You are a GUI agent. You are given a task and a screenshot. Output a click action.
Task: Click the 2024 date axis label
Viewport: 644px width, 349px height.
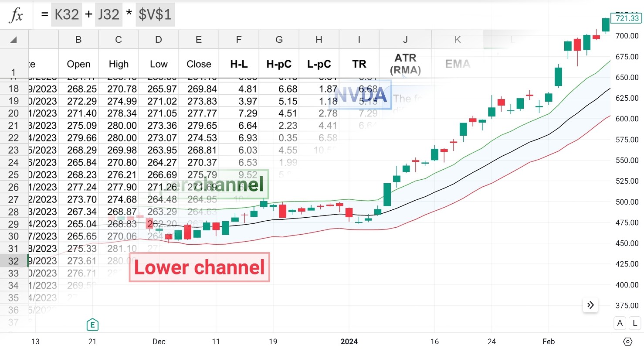[349, 342]
